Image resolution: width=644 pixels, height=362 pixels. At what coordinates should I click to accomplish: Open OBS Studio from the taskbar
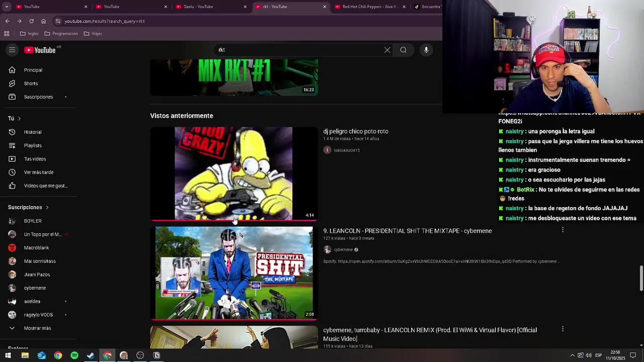coord(140,355)
